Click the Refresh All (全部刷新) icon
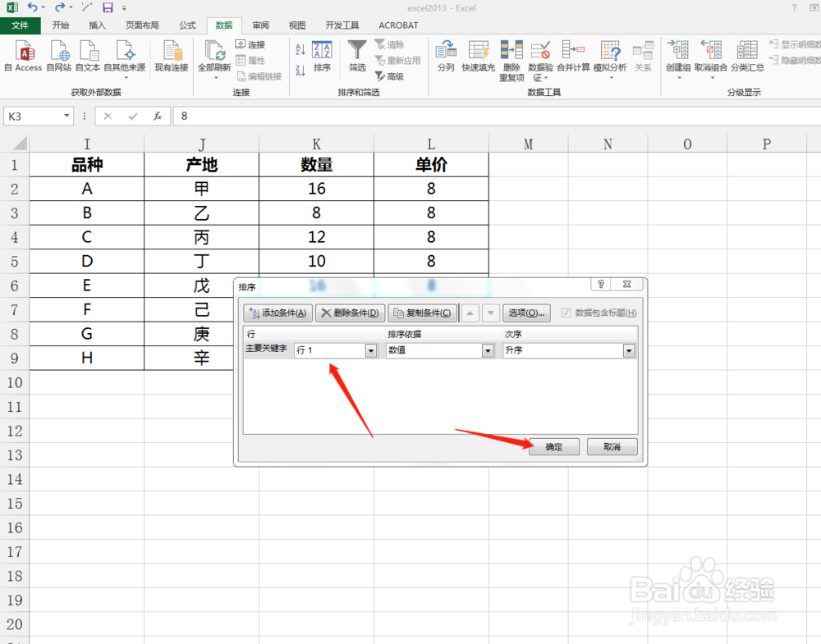This screenshot has width=821, height=644. pos(213,55)
